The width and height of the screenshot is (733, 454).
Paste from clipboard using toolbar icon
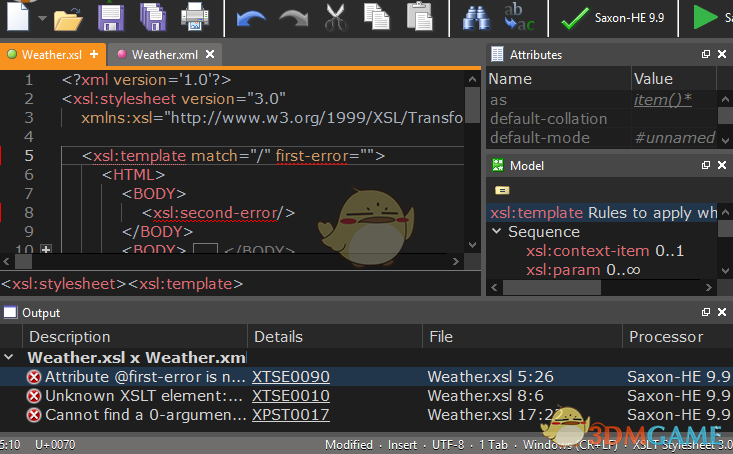tap(421, 18)
